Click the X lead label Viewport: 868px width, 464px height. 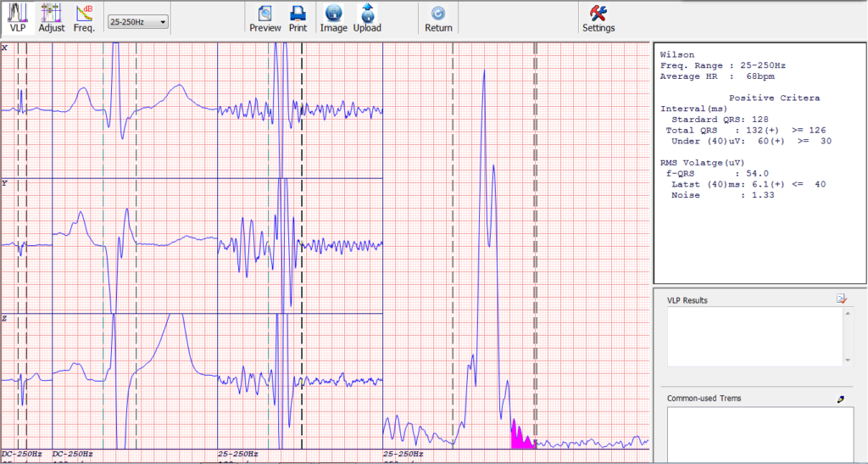click(5, 48)
